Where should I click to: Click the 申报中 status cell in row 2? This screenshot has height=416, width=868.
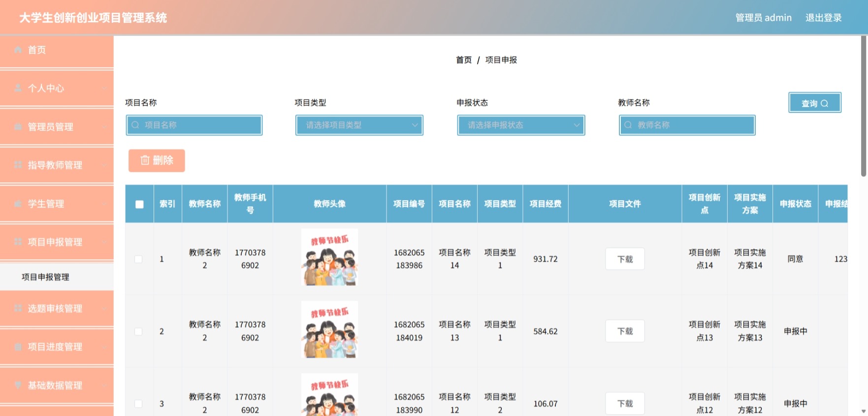pyautogui.click(x=796, y=332)
